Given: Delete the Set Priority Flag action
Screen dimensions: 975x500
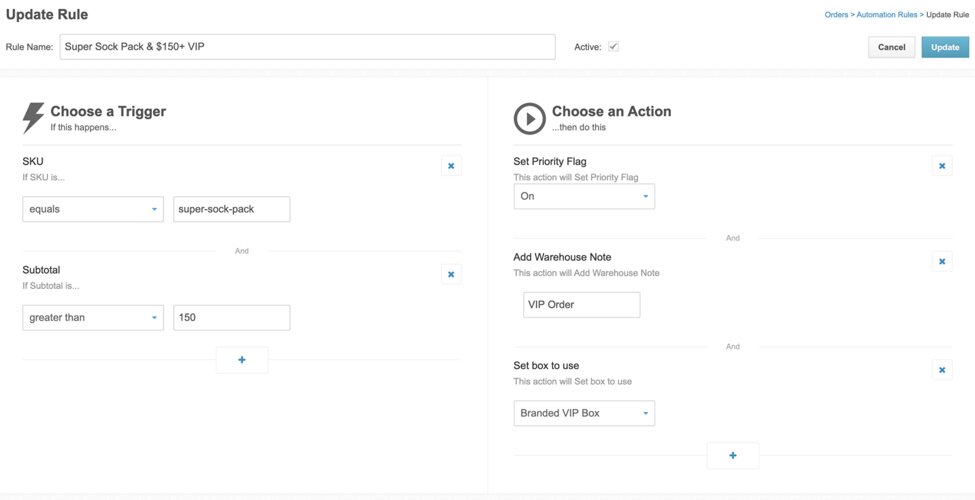Looking at the screenshot, I should [941, 166].
